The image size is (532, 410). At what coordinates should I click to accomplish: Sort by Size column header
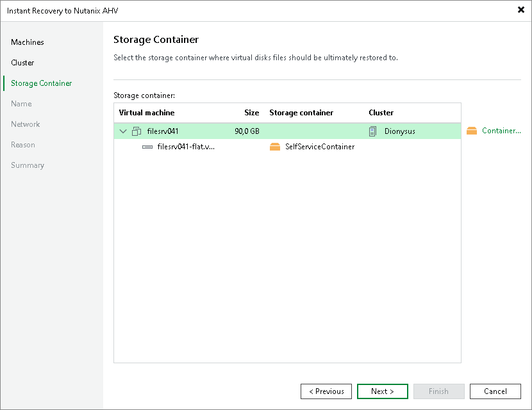[x=252, y=113]
